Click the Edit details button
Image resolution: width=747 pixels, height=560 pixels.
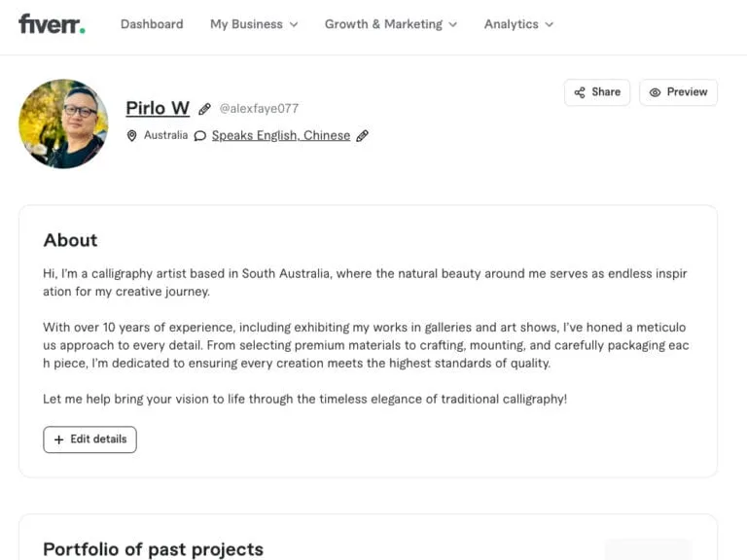(89, 439)
